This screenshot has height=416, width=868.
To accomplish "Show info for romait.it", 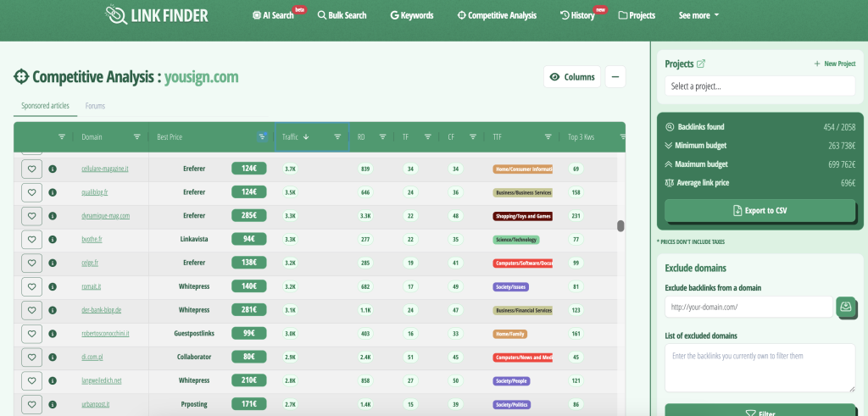I will tap(53, 286).
